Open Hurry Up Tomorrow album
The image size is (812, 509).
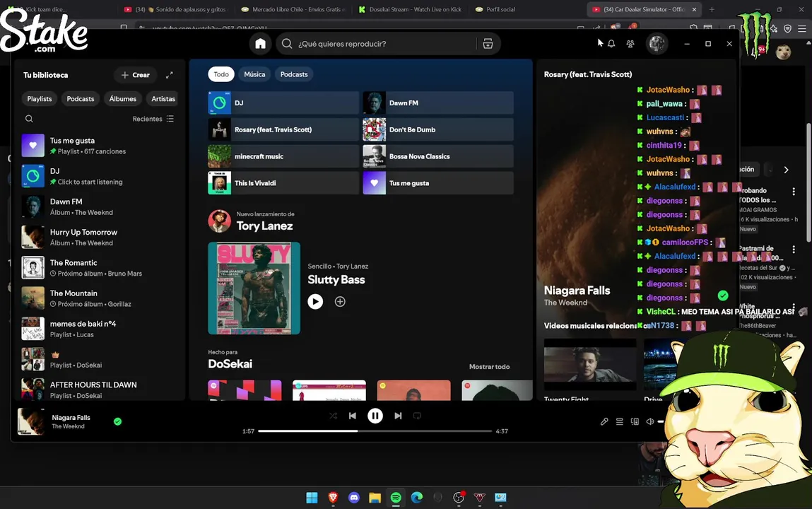click(100, 237)
